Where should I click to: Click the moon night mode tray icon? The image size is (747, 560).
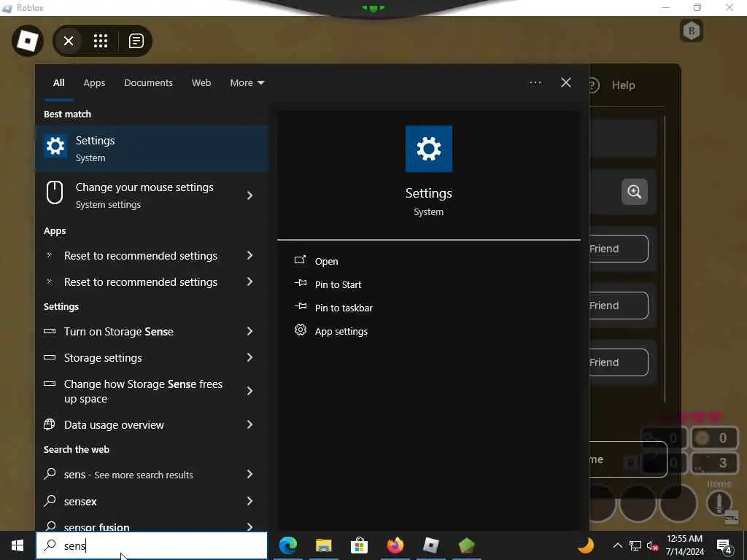click(586, 545)
